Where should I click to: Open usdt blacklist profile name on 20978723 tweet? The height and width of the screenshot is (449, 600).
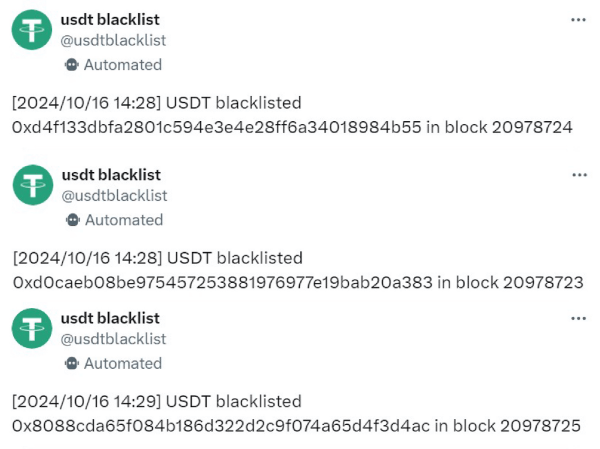111,175
